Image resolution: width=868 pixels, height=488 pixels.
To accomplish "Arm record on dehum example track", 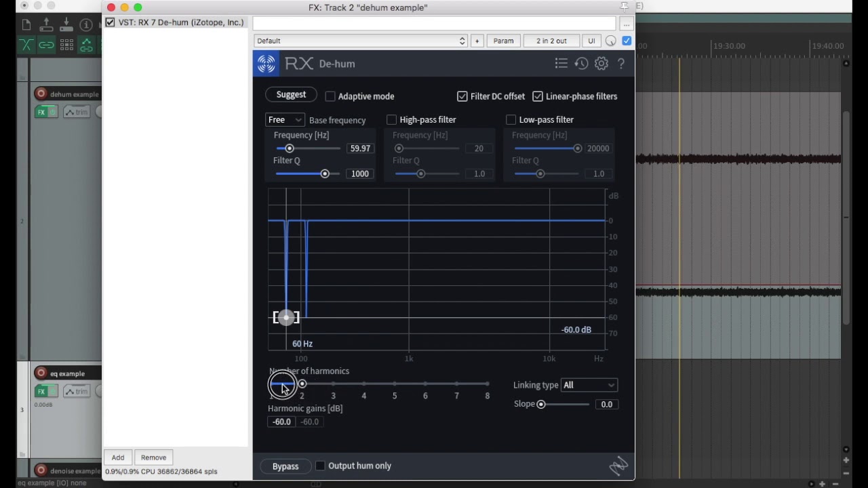I will point(41,94).
